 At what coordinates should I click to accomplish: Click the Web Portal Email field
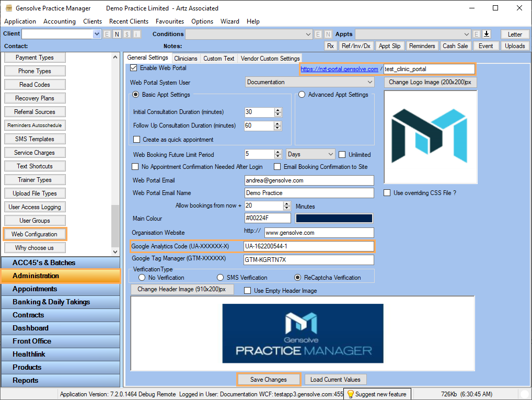[x=309, y=180]
